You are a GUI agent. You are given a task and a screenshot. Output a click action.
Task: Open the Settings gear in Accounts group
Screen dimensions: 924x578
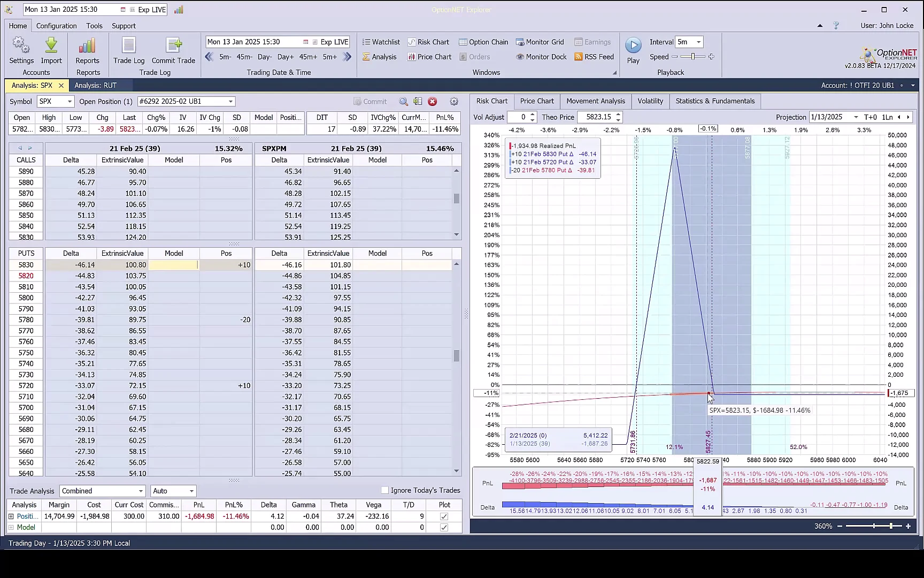(21, 50)
